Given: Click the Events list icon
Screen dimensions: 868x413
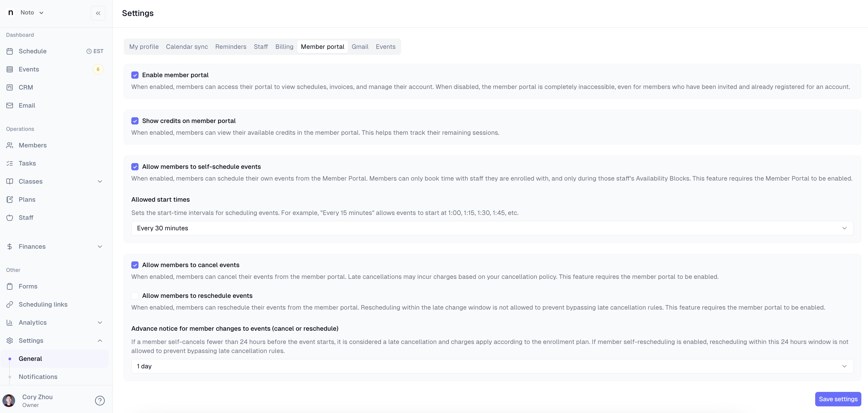Looking at the screenshot, I should coord(10,69).
